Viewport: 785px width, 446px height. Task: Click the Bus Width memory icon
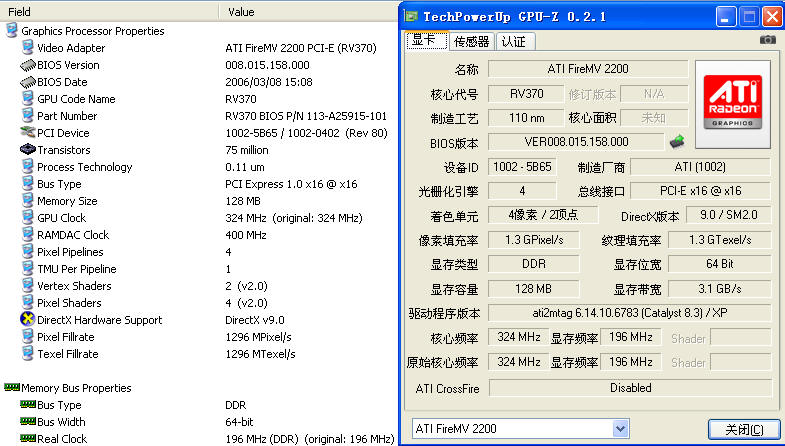coord(28,421)
